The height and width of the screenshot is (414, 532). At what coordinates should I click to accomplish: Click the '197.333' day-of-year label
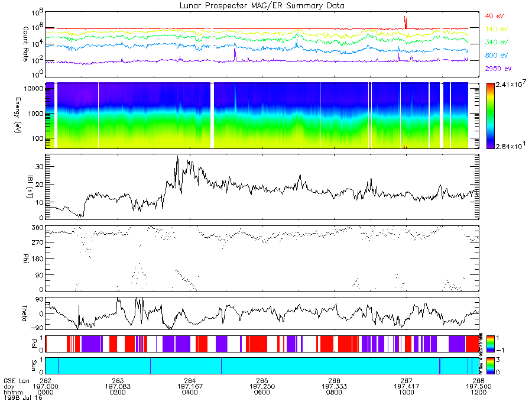(334, 387)
